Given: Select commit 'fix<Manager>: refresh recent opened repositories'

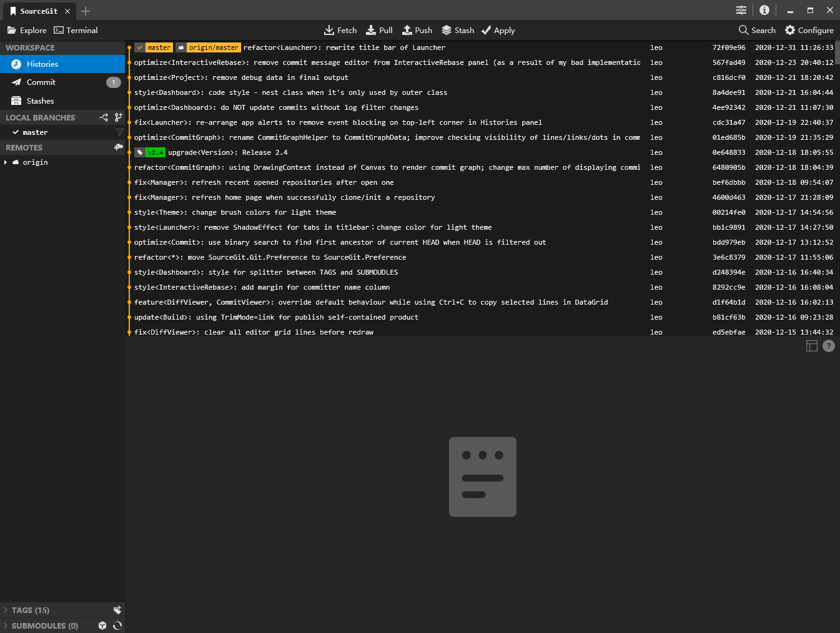Looking at the screenshot, I should coord(481,182).
